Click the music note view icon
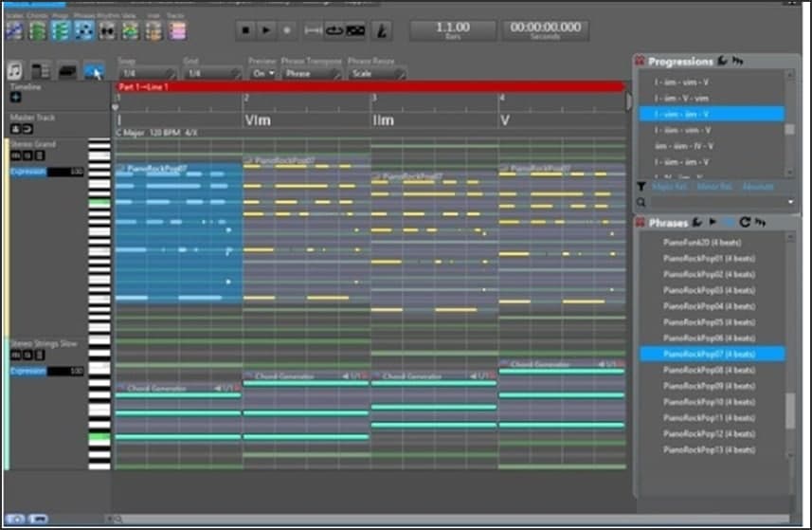 pos(16,71)
